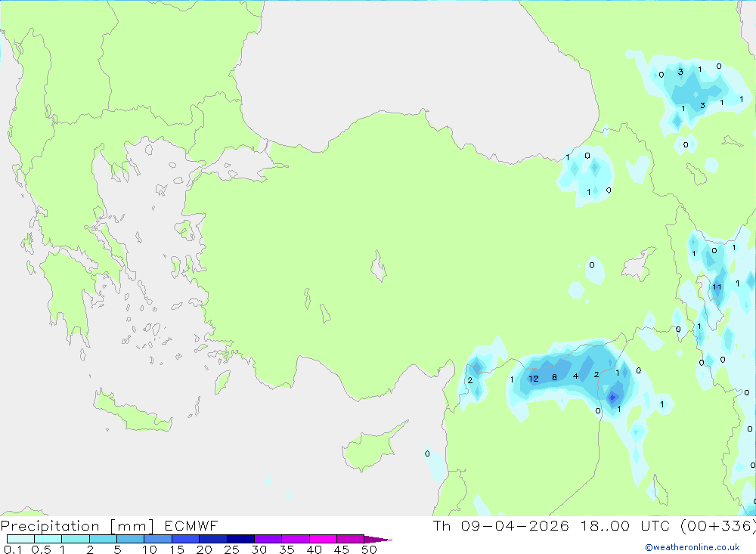Click the island of Crete on map
Image resolution: width=756 pixels, height=554 pixels.
(x=132, y=412)
